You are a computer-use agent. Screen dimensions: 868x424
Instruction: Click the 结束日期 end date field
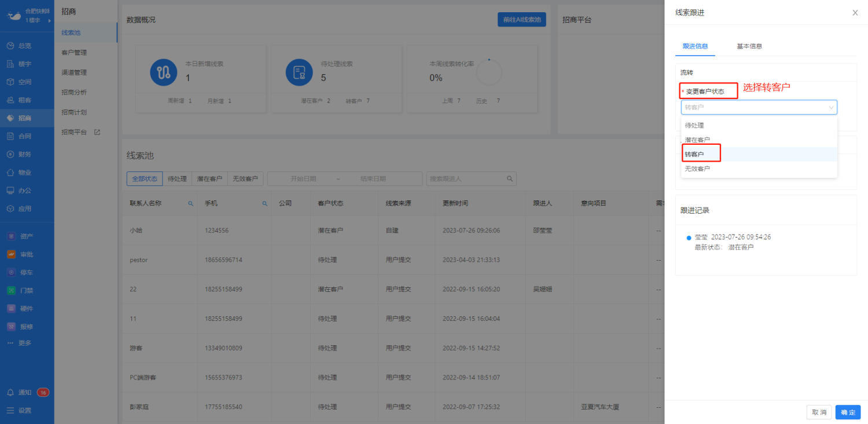(373, 179)
